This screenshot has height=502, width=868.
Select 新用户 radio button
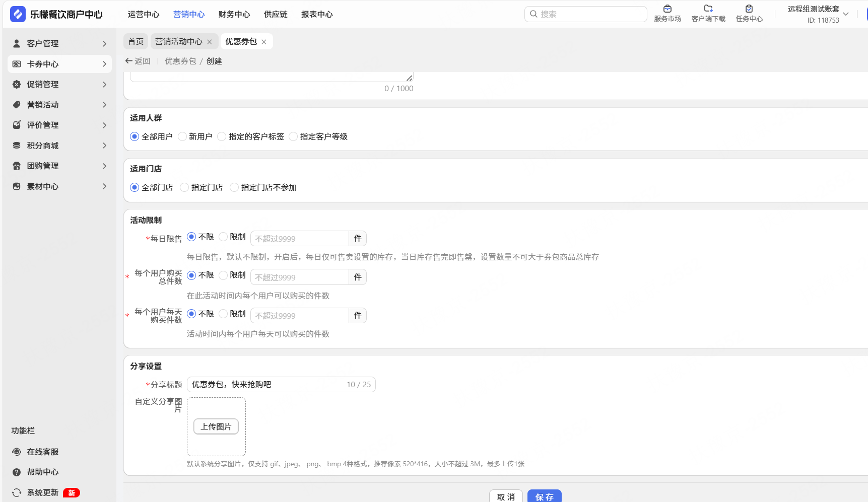pos(182,136)
